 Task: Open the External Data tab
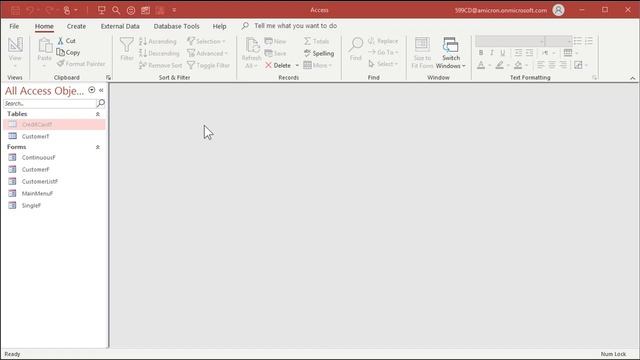(x=120, y=26)
